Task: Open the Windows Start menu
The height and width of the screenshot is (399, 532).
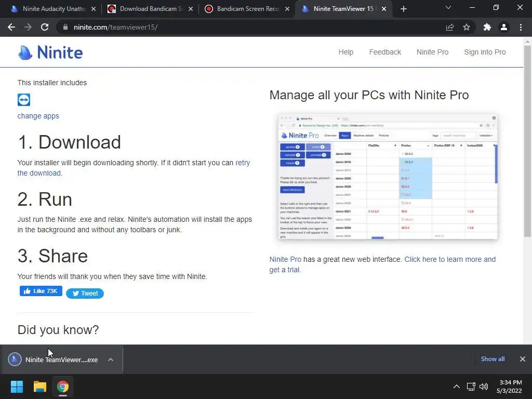Action: [x=17, y=387]
